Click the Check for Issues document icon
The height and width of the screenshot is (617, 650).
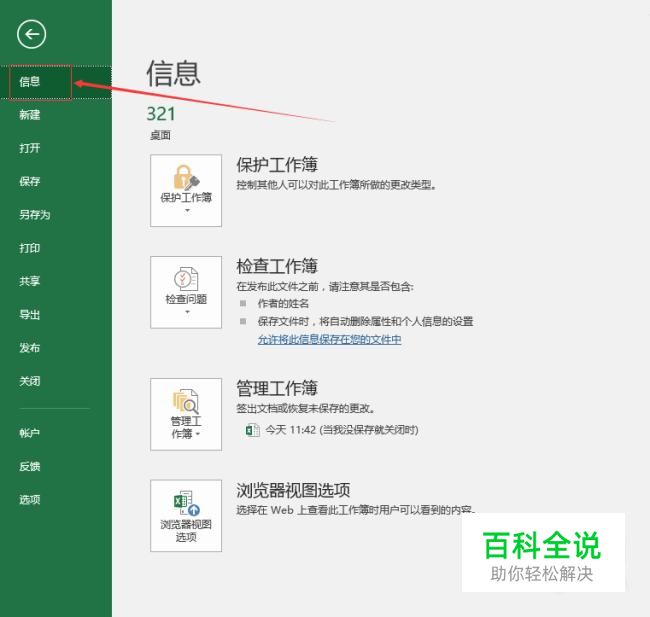pos(186,279)
